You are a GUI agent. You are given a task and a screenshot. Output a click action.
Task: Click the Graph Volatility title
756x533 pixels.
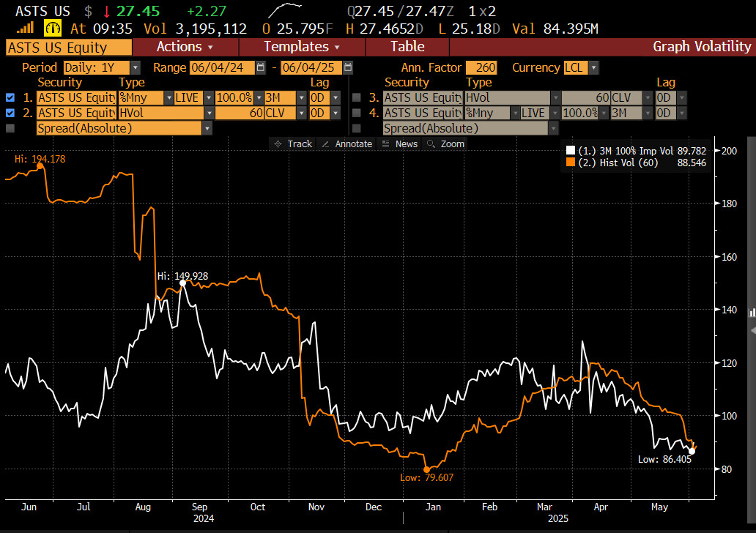point(701,47)
